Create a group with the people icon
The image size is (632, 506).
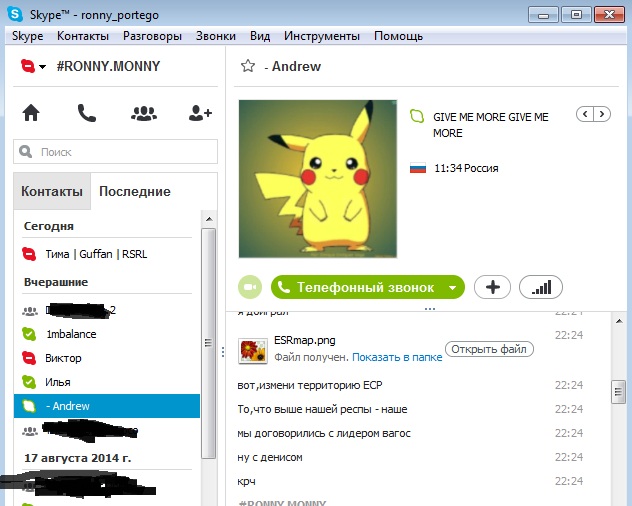[x=144, y=113]
